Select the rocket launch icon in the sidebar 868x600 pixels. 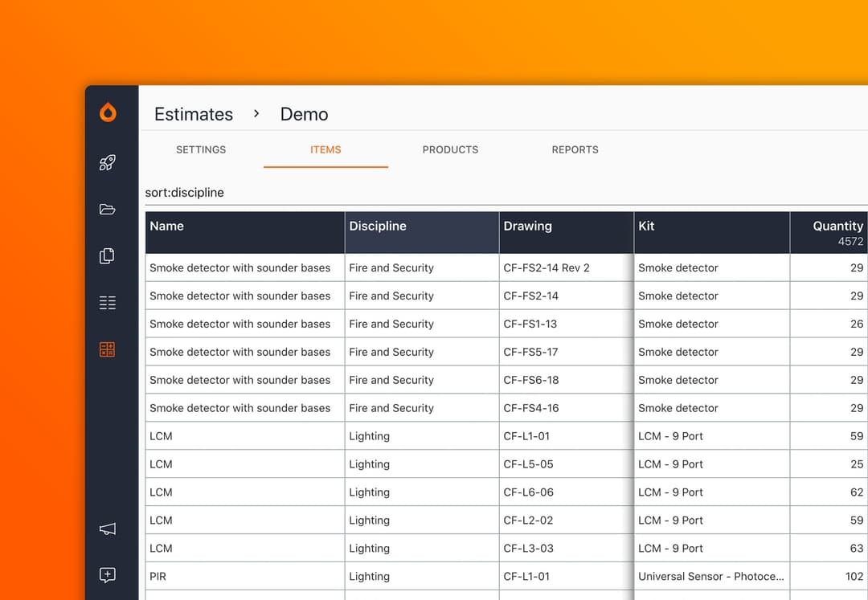click(x=107, y=162)
